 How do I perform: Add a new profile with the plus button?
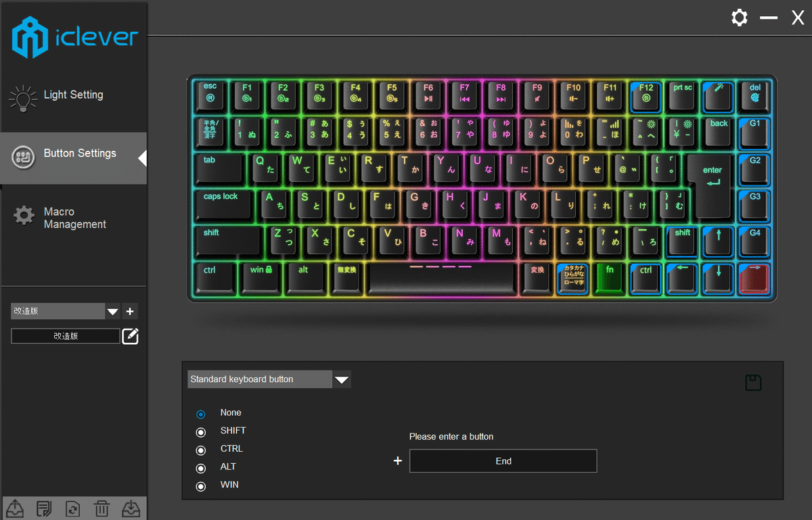pyautogui.click(x=129, y=311)
